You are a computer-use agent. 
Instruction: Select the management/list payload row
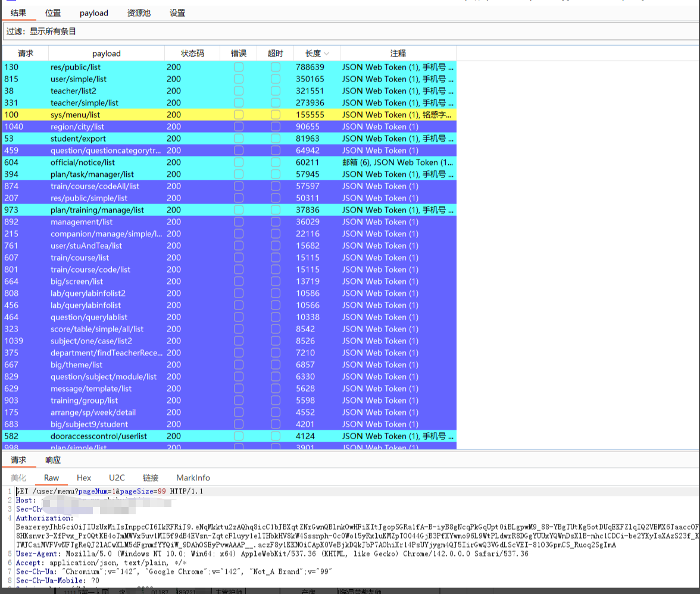(x=230, y=222)
